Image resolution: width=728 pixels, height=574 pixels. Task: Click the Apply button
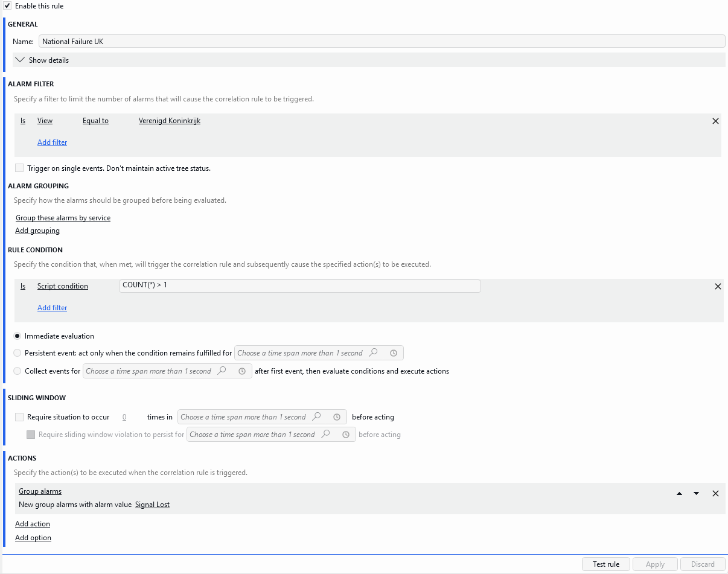(655, 564)
